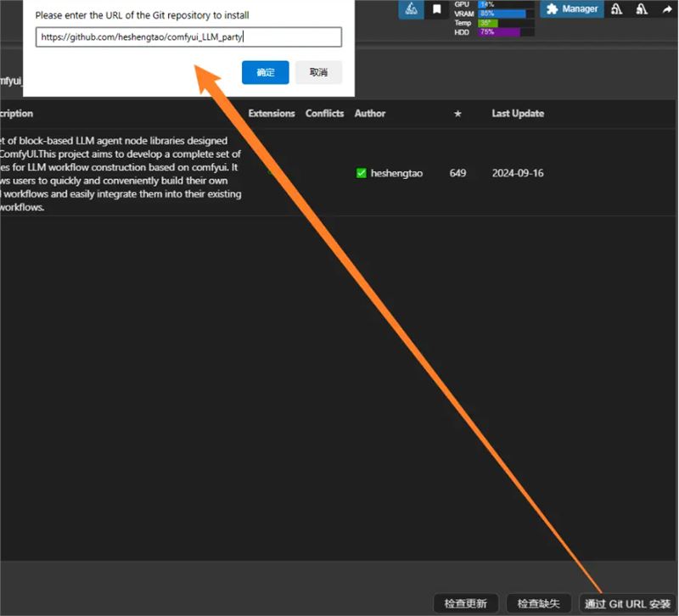Click 检查更新 check update button

tap(466, 603)
